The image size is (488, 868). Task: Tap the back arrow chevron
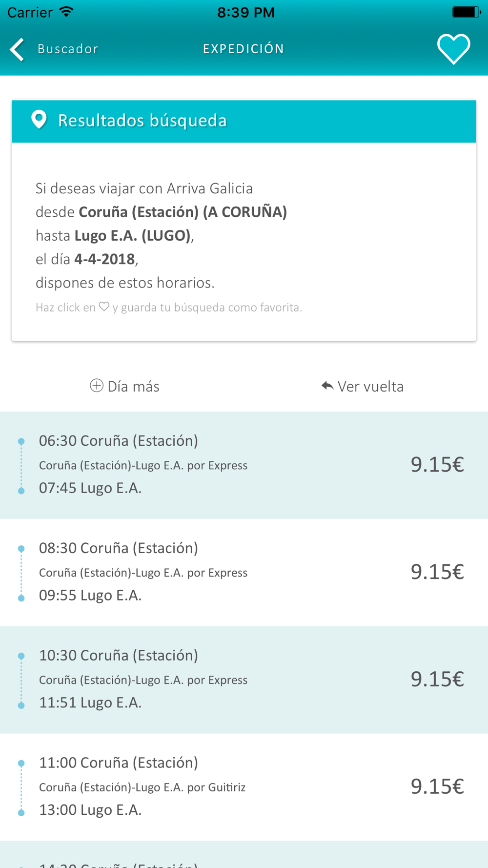17,49
